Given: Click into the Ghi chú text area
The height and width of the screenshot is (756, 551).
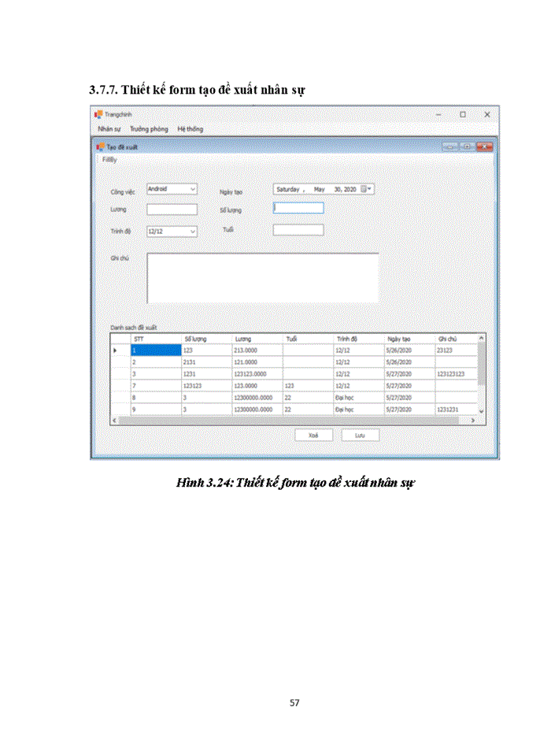Looking at the screenshot, I should click(x=262, y=277).
